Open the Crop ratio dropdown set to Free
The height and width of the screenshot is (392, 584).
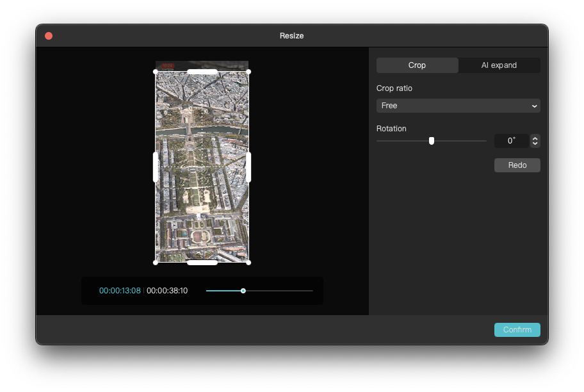click(458, 106)
